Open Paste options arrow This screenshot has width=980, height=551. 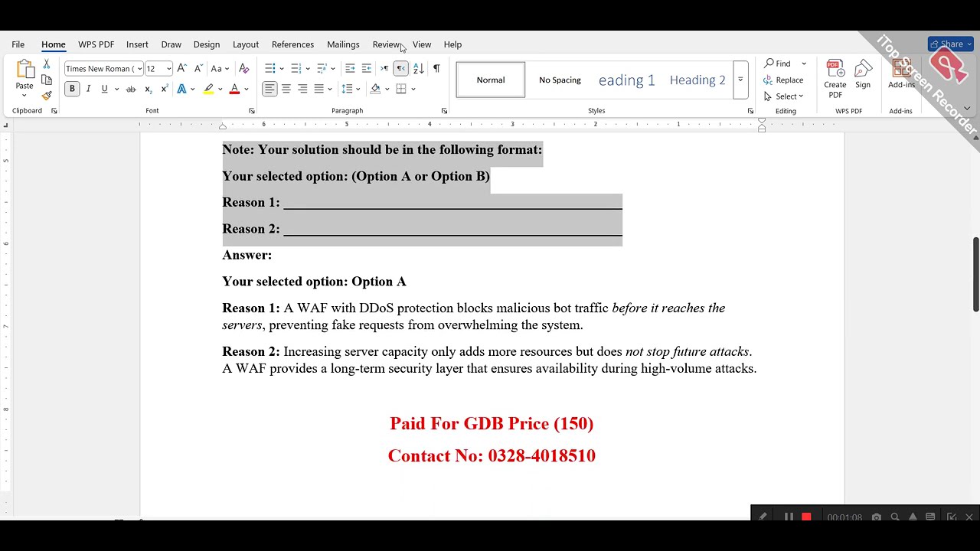24,95
